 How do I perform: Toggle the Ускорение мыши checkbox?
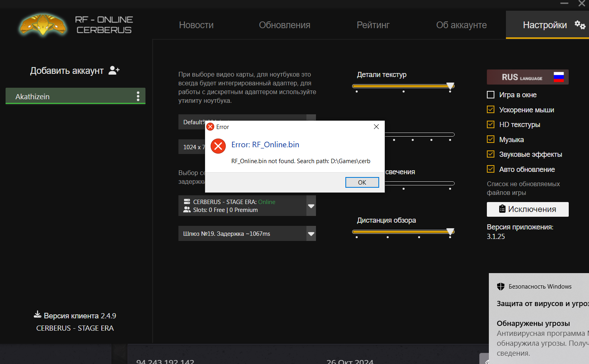tap(491, 110)
